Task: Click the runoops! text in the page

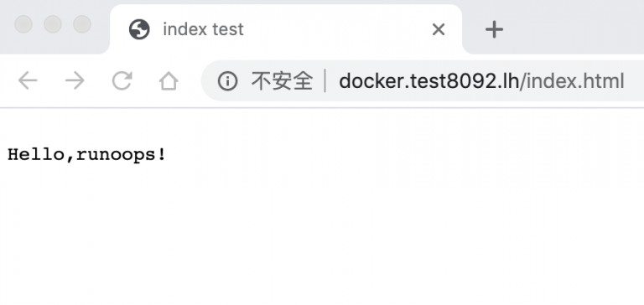Action: 121,155
